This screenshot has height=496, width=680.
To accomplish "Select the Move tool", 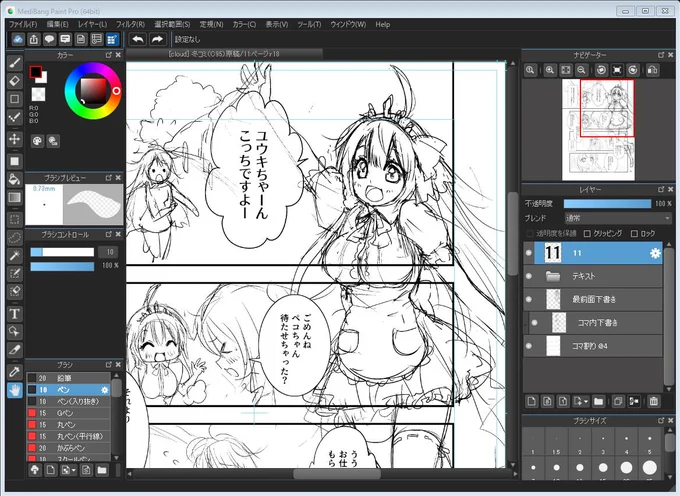I will [x=14, y=139].
